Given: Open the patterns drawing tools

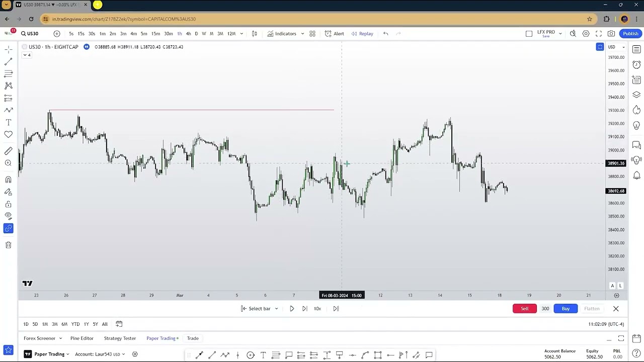Looking at the screenshot, I should (x=8, y=86).
